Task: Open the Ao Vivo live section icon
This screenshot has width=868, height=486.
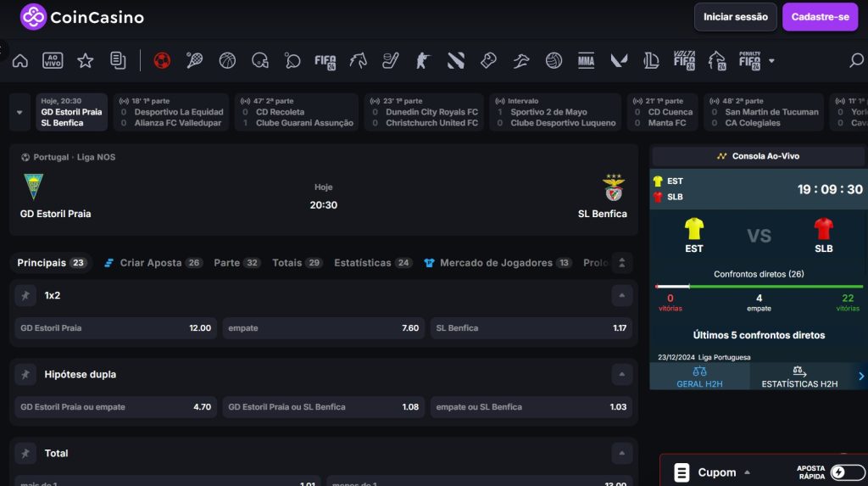Action: tap(53, 60)
